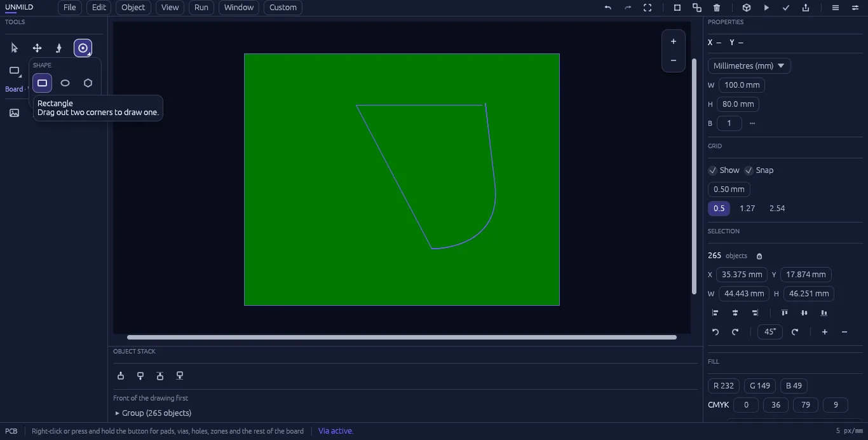Open the File menu
The width and height of the screenshot is (868, 440).
69,8
